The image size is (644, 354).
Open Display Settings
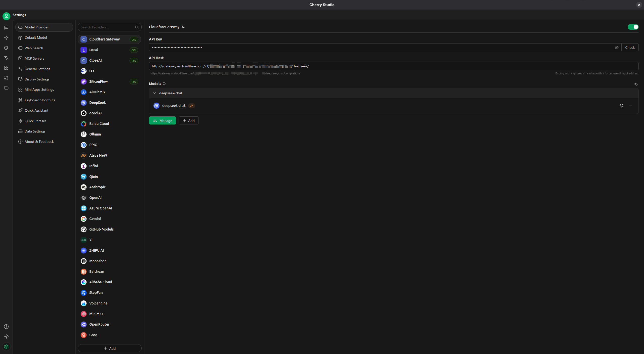(x=44, y=79)
